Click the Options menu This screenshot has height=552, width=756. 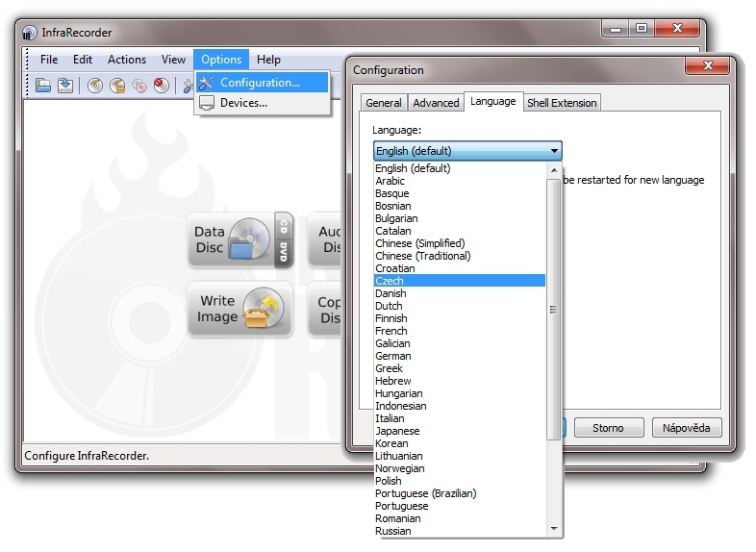221,60
